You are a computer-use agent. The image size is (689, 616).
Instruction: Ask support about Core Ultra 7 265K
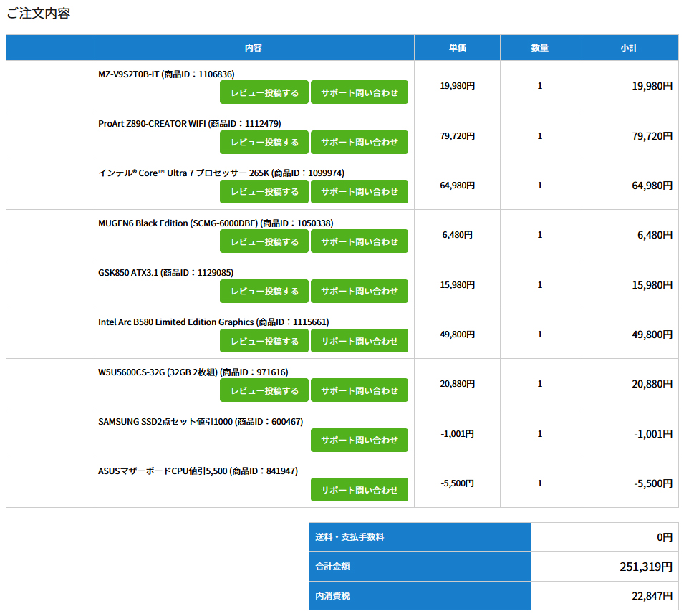[x=359, y=192]
